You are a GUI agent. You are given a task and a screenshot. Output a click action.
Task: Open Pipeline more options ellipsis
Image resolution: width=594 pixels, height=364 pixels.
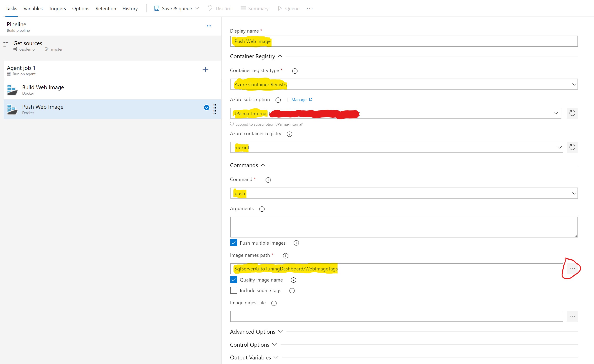pyautogui.click(x=209, y=26)
